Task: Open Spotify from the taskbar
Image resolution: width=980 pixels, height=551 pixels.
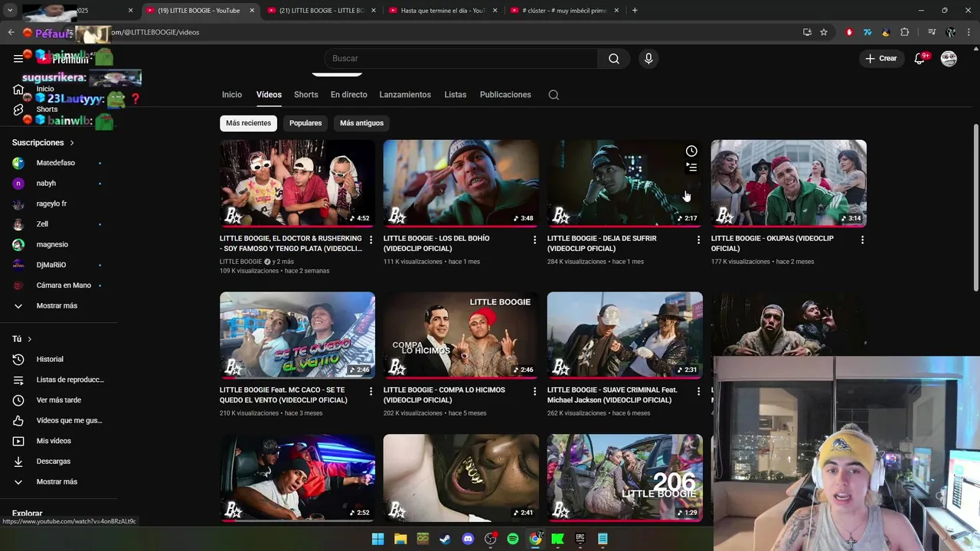Action: click(513, 539)
